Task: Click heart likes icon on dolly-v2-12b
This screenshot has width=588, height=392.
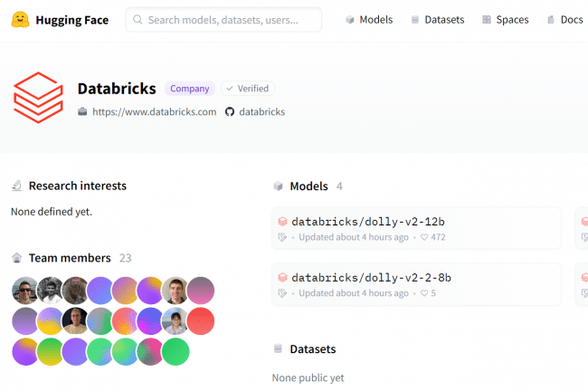Action: click(x=423, y=237)
